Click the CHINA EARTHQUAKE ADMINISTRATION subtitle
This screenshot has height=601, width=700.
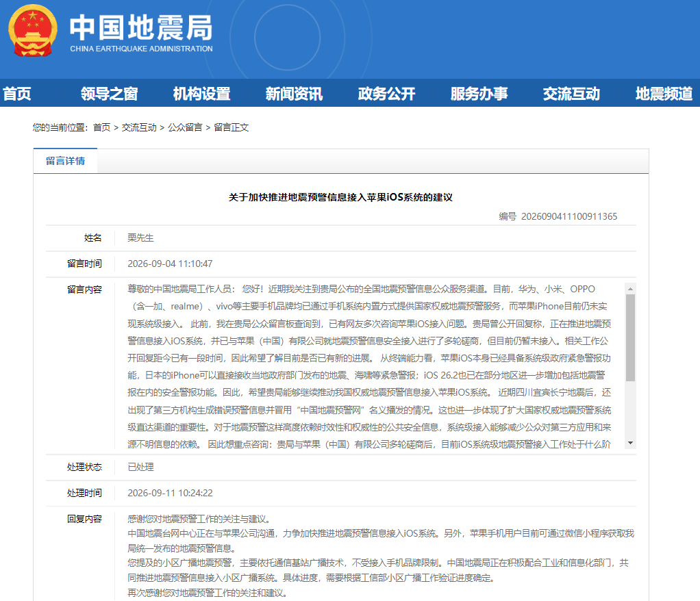[141, 49]
